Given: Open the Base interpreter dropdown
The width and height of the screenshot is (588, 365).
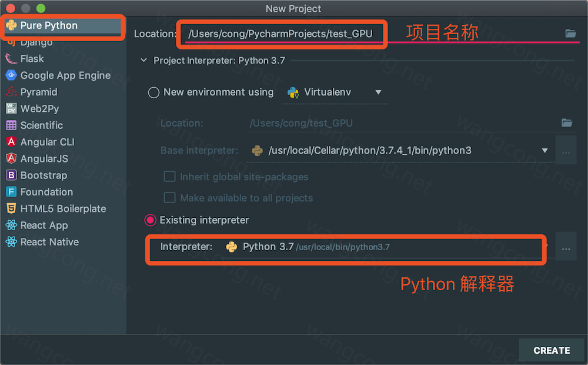Looking at the screenshot, I should (400, 151).
